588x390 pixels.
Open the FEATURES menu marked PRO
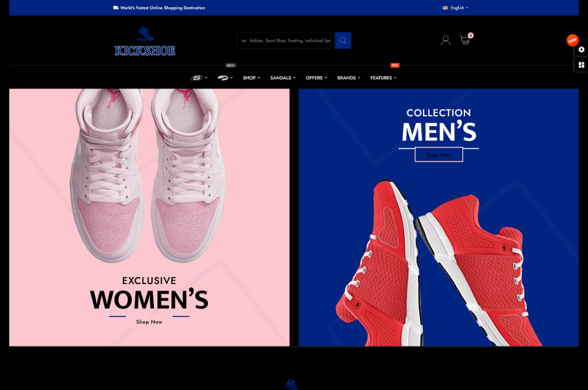(383, 78)
